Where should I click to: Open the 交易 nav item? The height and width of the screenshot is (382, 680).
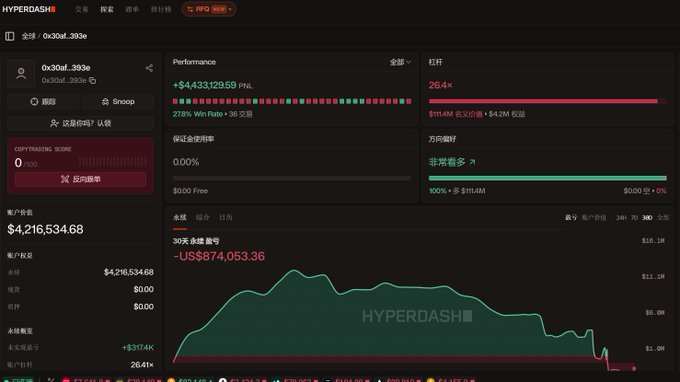pos(82,9)
